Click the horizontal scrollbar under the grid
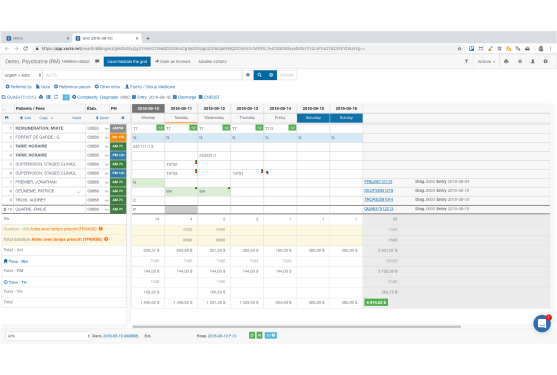 pos(297,326)
